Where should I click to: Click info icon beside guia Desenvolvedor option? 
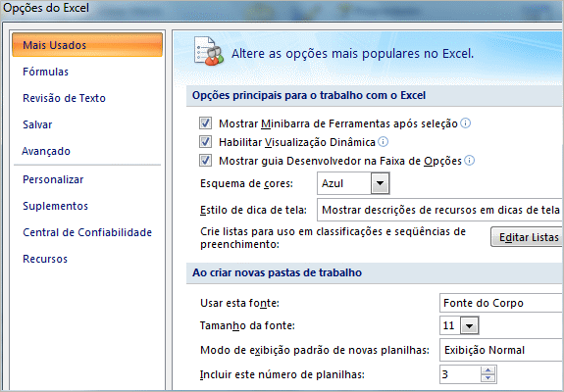pos(470,161)
